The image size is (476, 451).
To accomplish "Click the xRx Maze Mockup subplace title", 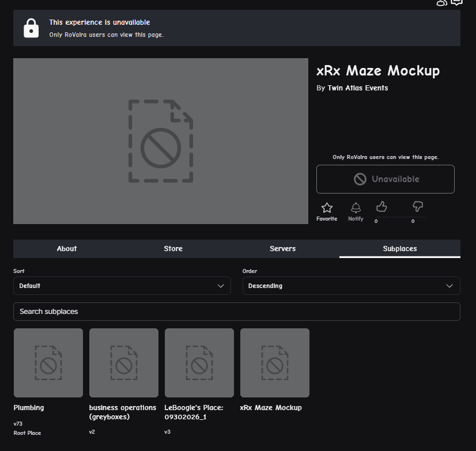I will [x=271, y=408].
